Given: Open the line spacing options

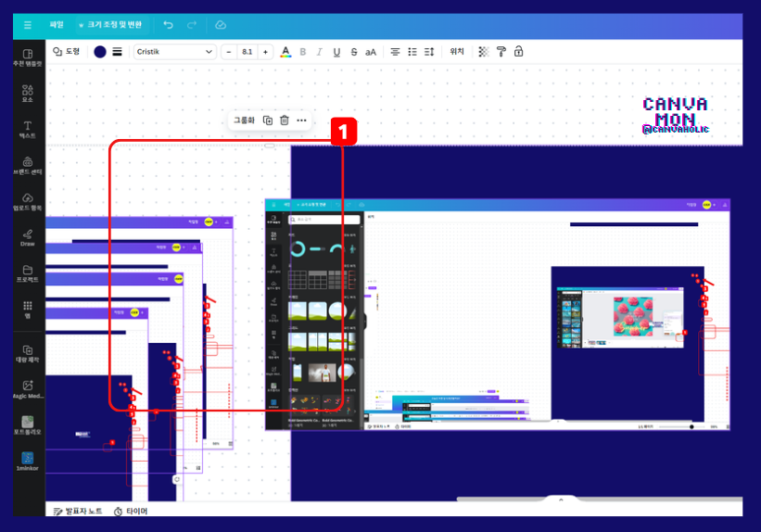Looking at the screenshot, I should click(429, 52).
